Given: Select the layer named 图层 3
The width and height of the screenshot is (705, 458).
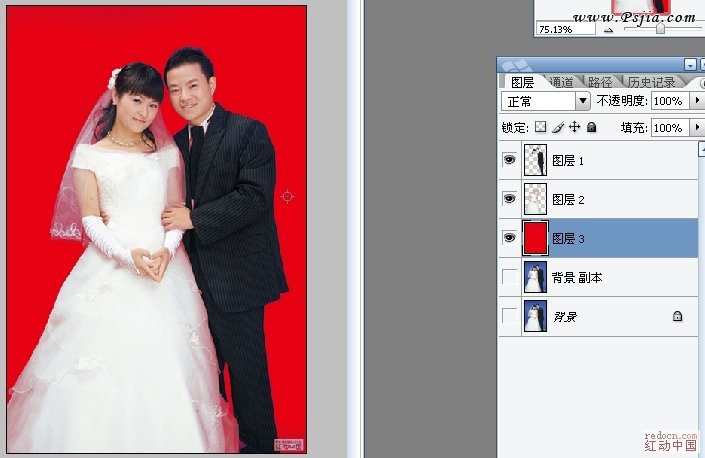Looking at the screenshot, I should click(x=568, y=238).
